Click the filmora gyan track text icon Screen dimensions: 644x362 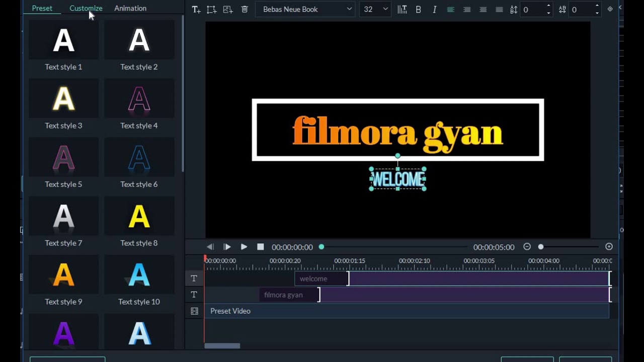coord(194,295)
